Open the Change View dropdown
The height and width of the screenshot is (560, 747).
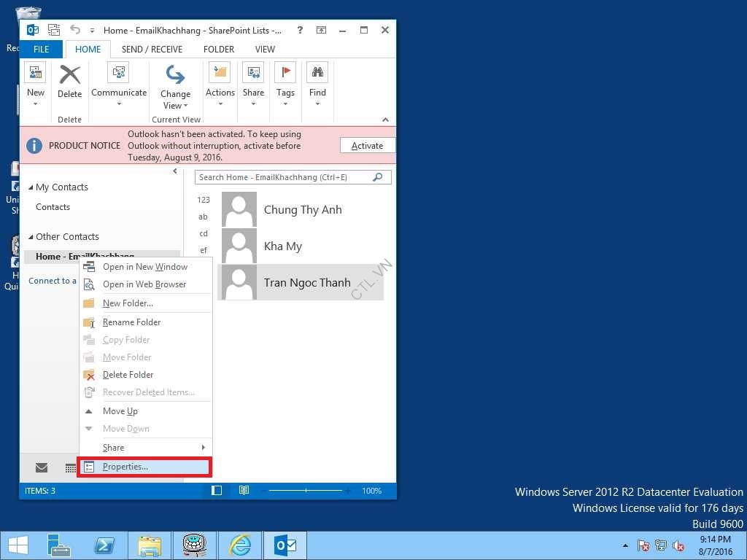click(176, 87)
